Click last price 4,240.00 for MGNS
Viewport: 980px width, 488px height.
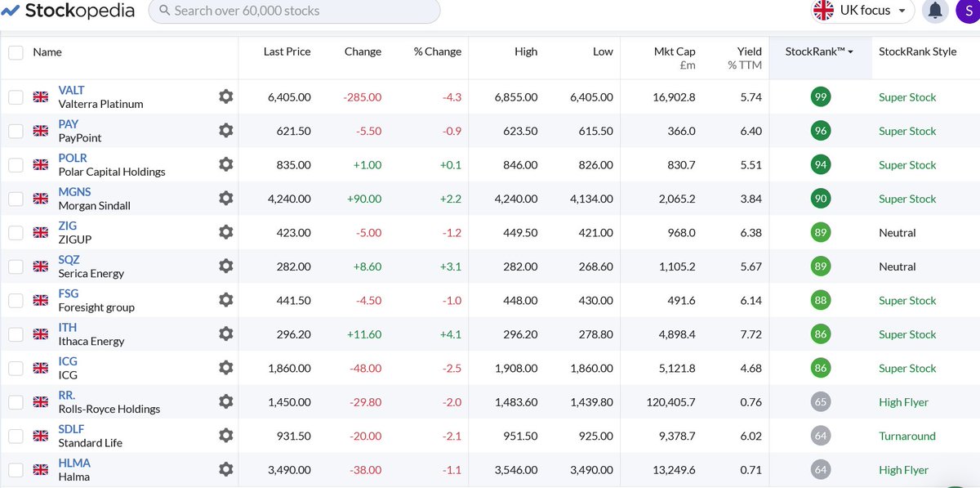click(x=289, y=199)
